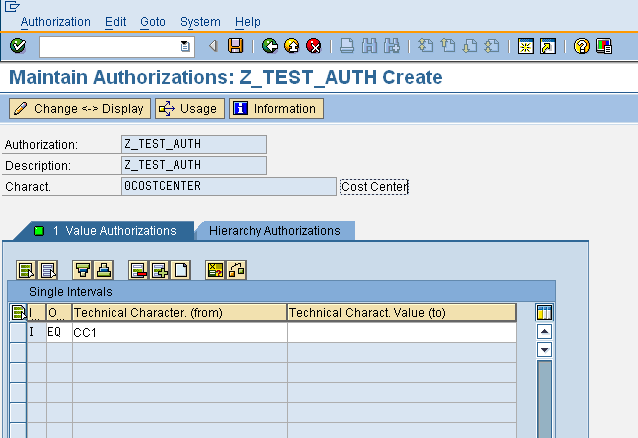Click the Technical Charact. Value (to) header

point(402,313)
